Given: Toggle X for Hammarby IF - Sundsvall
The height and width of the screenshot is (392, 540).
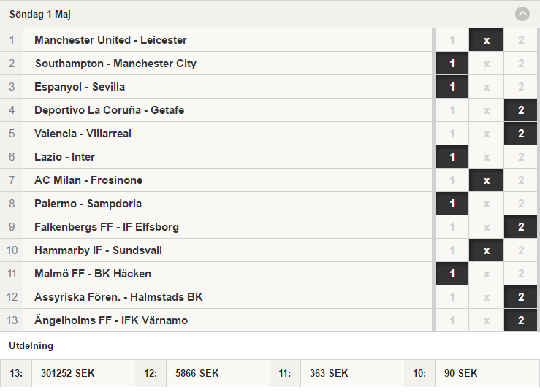Looking at the screenshot, I should pyautogui.click(x=486, y=250).
